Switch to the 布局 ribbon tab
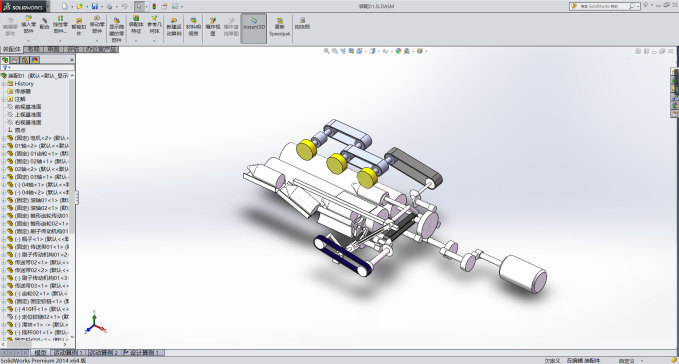 point(33,49)
